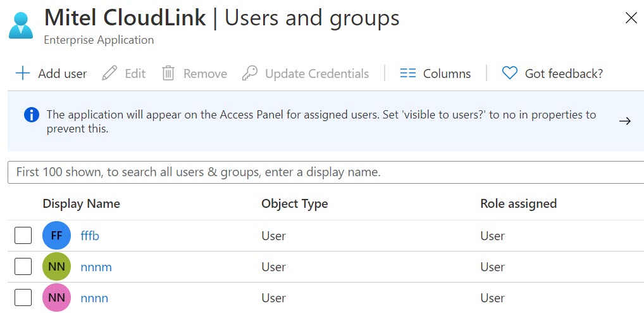Image resolution: width=644 pixels, height=313 pixels.
Task: Click the heart feedback icon
Action: point(510,73)
